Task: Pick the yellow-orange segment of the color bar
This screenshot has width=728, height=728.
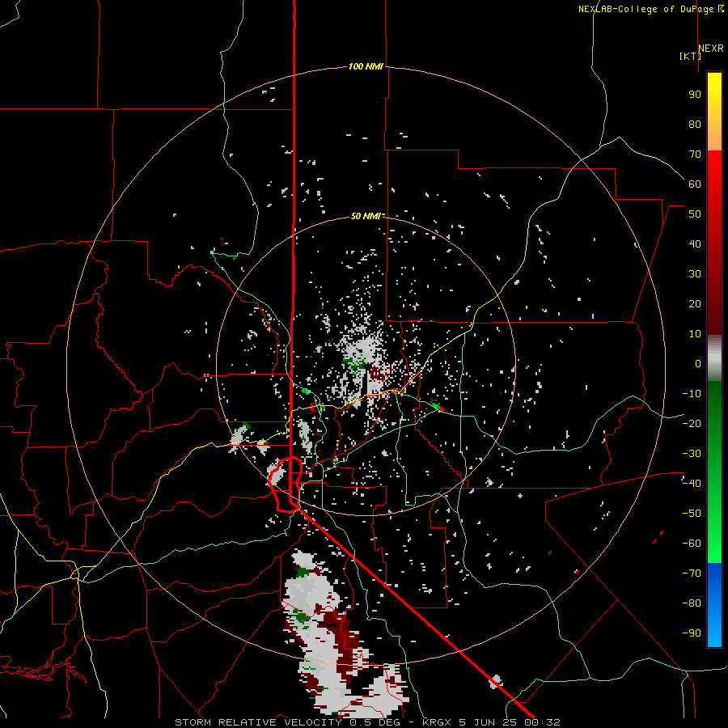Action: [x=714, y=112]
